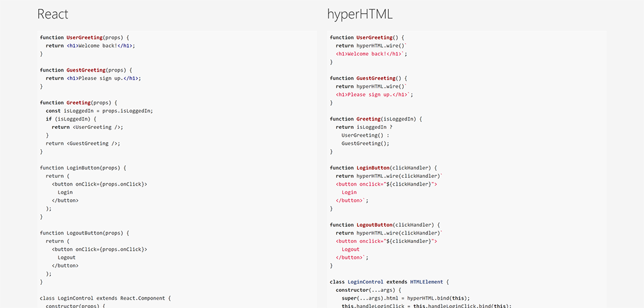Click the "hyperHTML" heading
The image size is (644, 308).
360,14
